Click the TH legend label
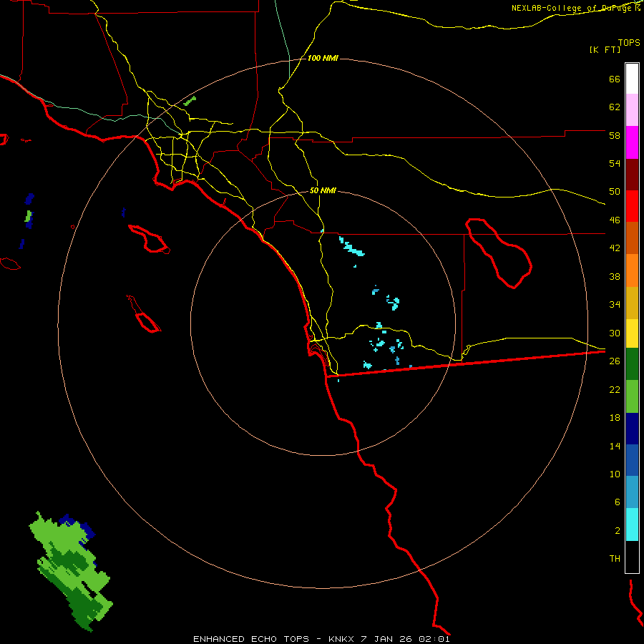644x644 pixels. tap(615, 559)
